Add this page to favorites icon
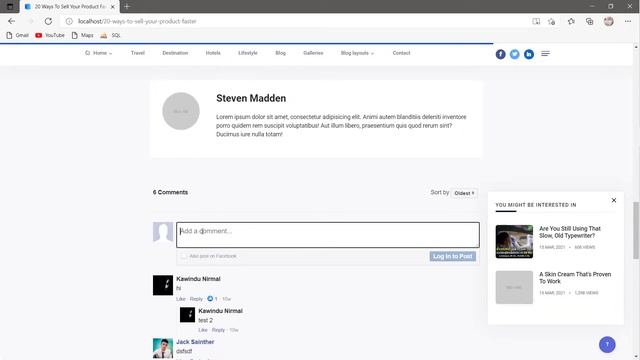 click(x=552, y=21)
